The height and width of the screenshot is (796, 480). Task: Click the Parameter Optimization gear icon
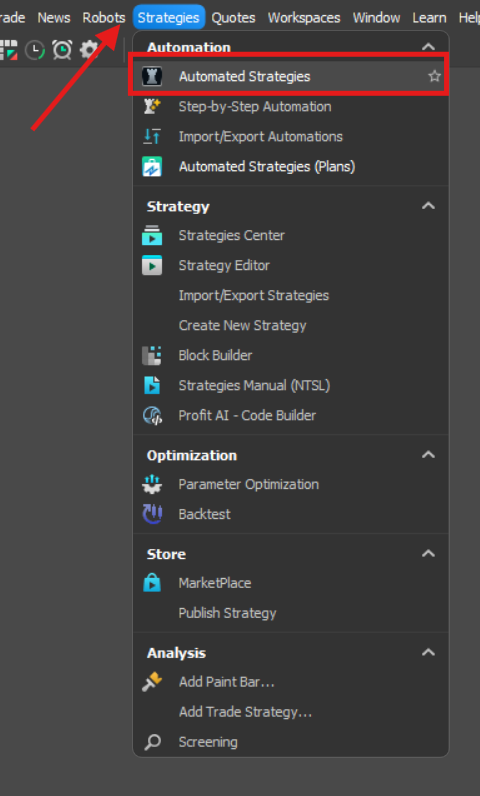(152, 484)
